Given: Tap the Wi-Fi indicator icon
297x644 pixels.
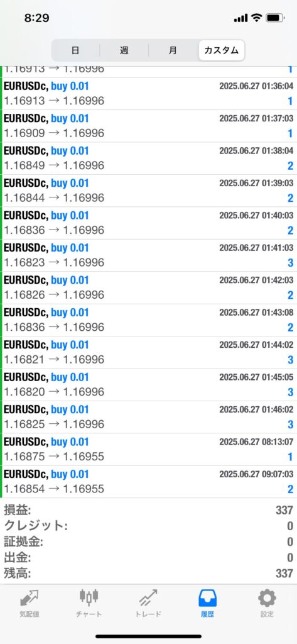Looking at the screenshot, I should point(256,18).
